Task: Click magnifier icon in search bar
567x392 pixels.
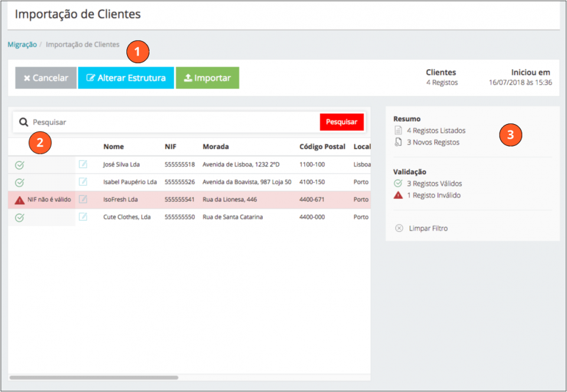Action: point(24,122)
